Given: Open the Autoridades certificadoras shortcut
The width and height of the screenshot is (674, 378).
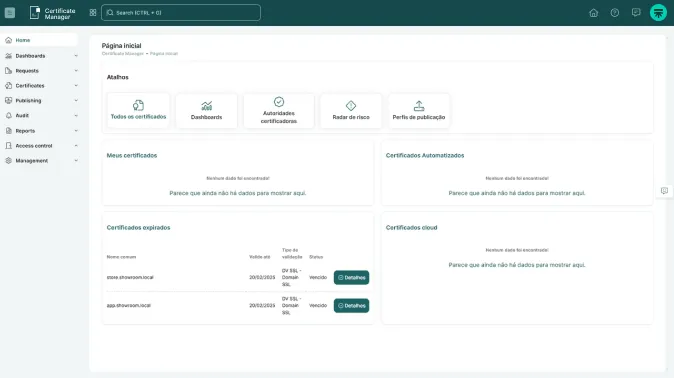Looking at the screenshot, I should tap(279, 111).
